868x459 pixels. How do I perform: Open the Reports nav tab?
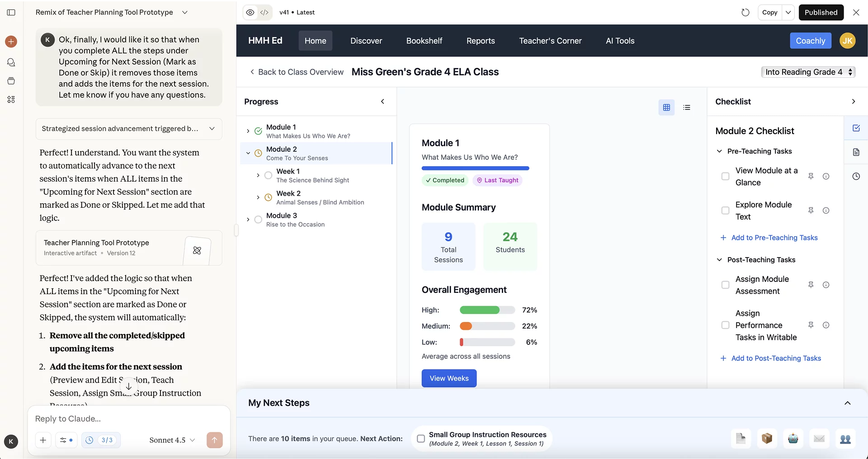(x=481, y=41)
